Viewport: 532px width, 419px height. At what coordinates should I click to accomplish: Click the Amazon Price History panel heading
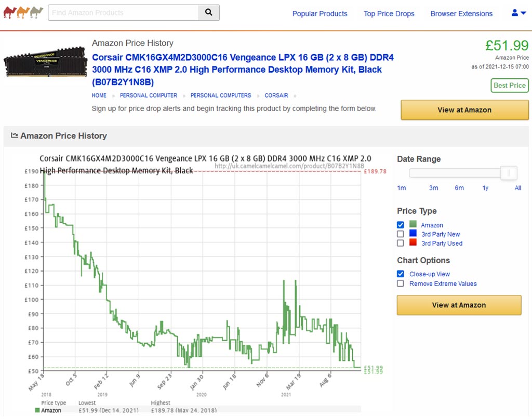63,136
